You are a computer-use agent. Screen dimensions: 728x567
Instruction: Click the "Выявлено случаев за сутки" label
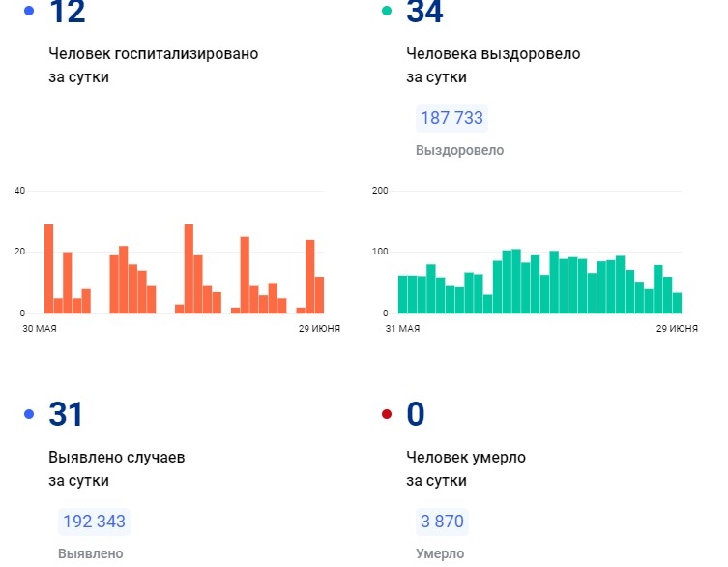click(x=116, y=467)
